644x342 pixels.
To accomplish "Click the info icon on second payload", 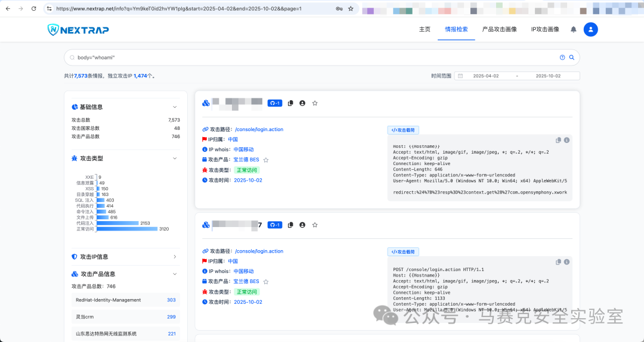I will click(x=566, y=262).
